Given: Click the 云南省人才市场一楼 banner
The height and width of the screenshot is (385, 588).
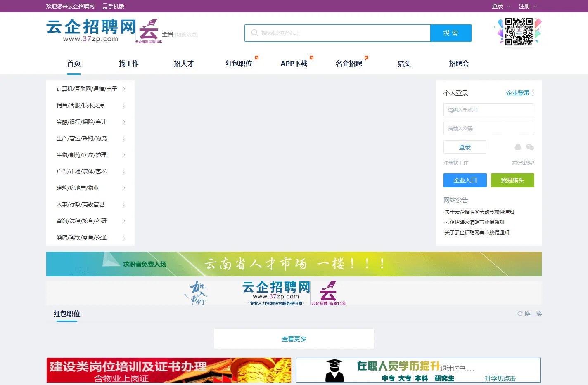Looking at the screenshot, I should coord(294,264).
